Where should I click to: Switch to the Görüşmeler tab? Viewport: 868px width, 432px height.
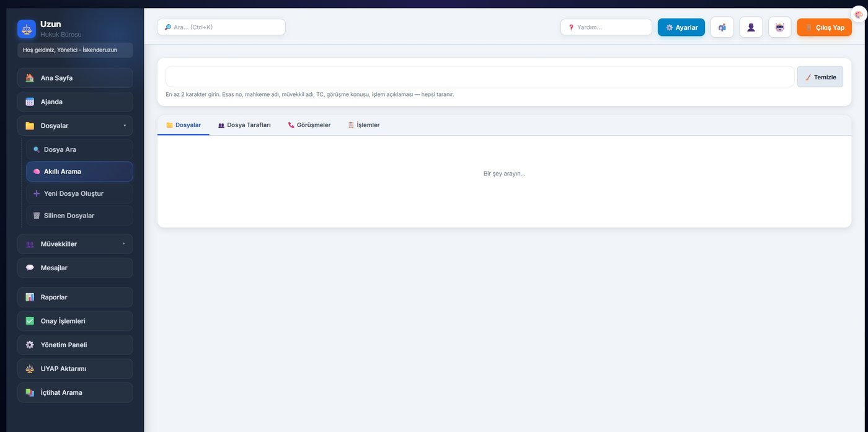(309, 125)
